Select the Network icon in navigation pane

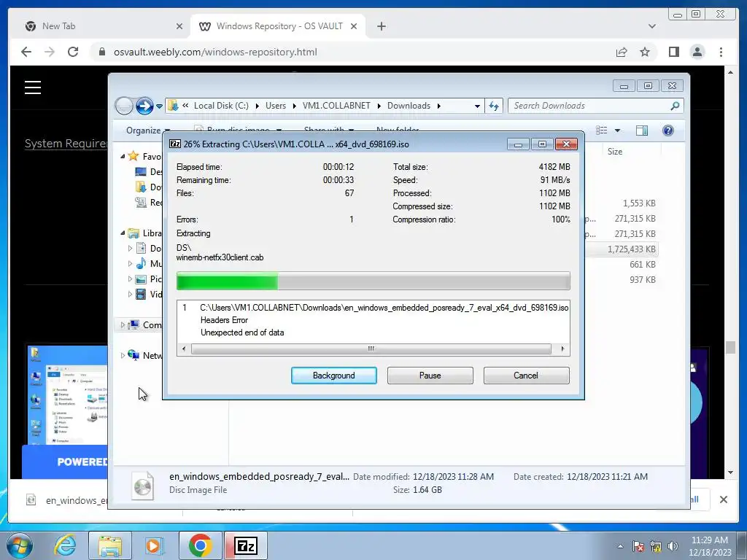pos(134,355)
